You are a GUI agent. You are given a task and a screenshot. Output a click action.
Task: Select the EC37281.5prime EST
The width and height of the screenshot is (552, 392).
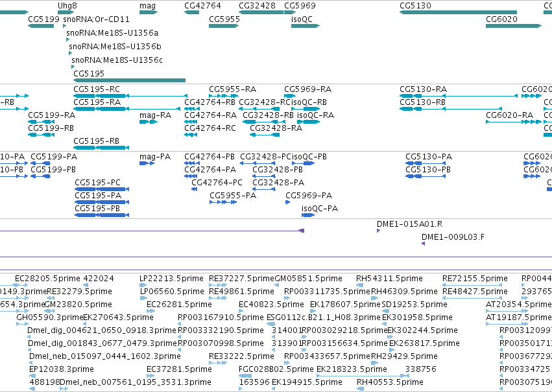pyautogui.click(x=150, y=376)
